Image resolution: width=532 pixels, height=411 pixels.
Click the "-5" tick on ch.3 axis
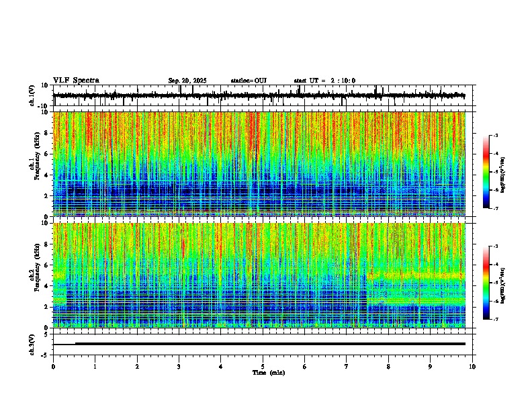click(x=46, y=355)
